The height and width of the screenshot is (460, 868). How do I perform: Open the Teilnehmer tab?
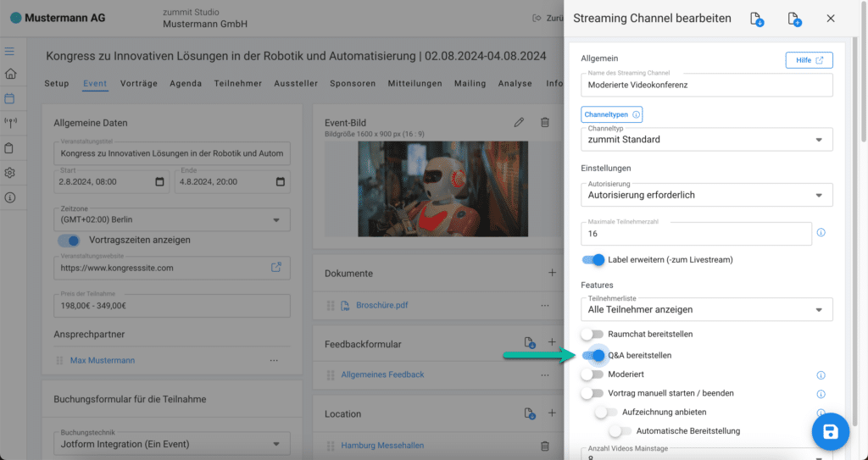point(237,84)
